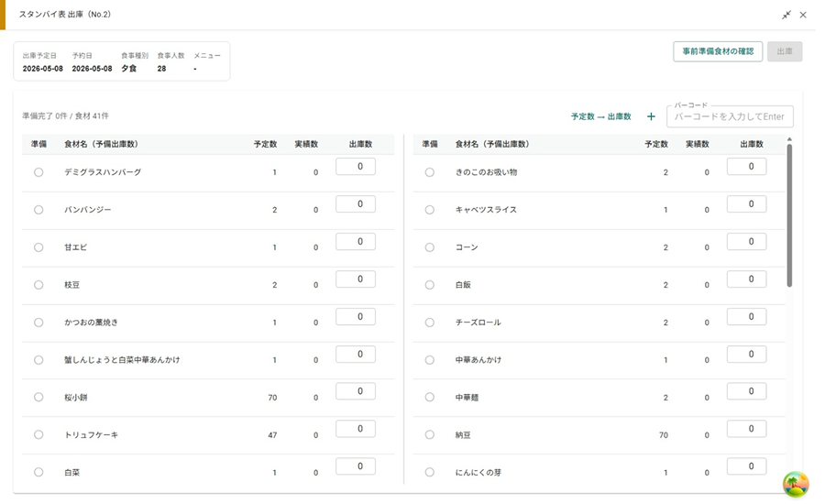Click the vertical scrollbar of ingredient list
This screenshot has height=504, width=825.
coord(789,215)
